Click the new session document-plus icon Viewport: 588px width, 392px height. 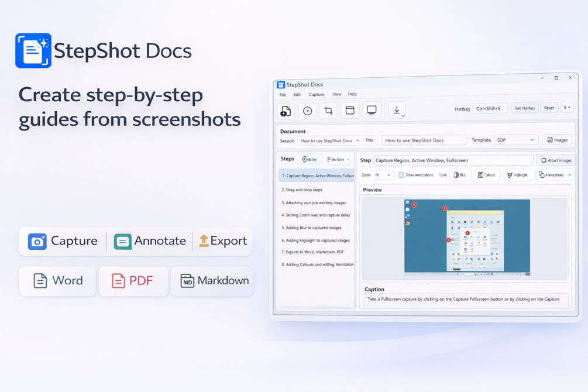pos(286,111)
